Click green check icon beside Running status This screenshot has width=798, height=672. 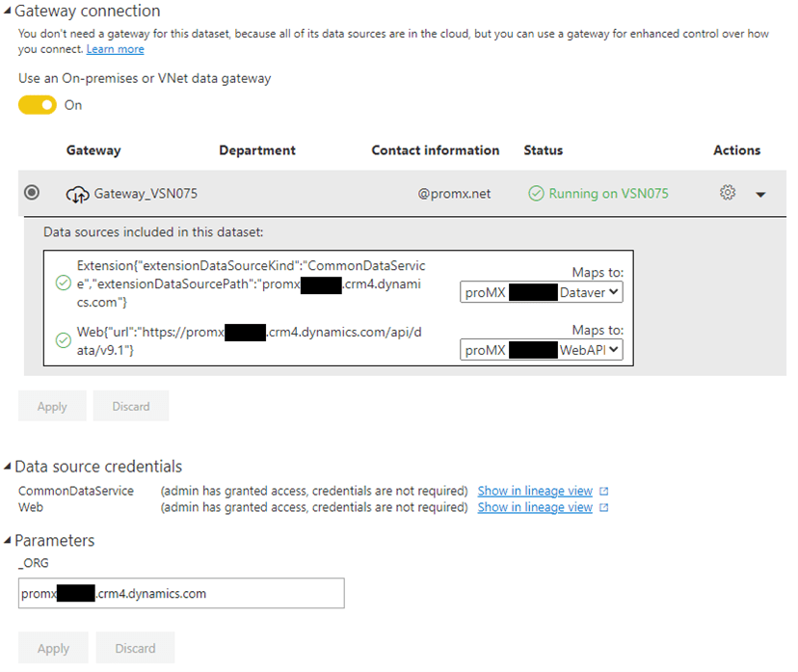[x=536, y=194]
